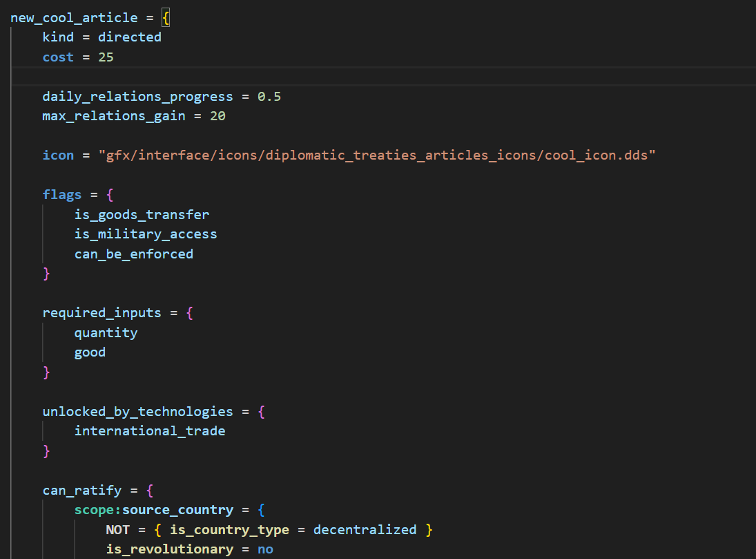Viewport: 756px width, 559px height.
Task: Click the cool_icon.dds path string
Action: pyautogui.click(x=377, y=155)
